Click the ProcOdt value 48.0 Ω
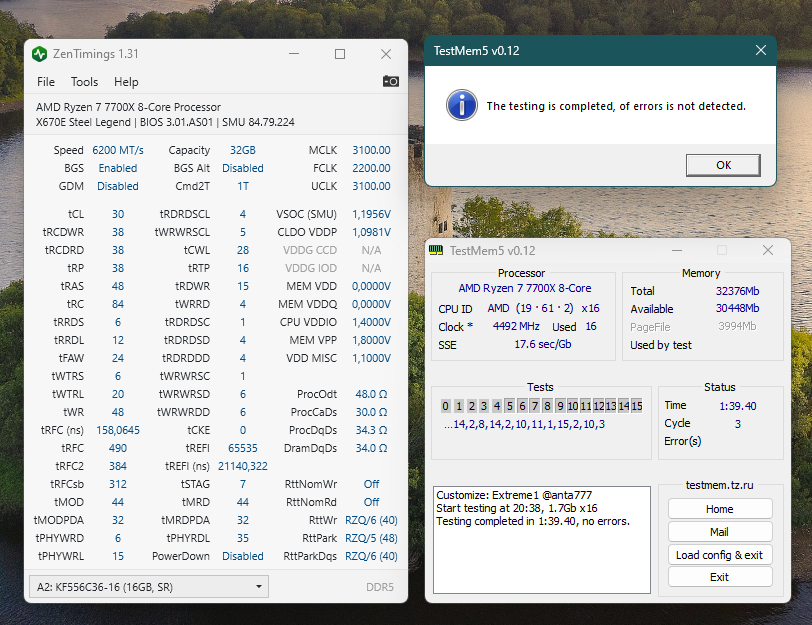 (371, 395)
